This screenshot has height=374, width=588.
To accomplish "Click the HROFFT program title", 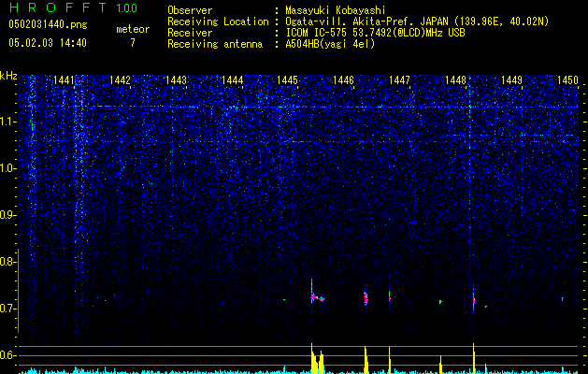I will (x=58, y=7).
